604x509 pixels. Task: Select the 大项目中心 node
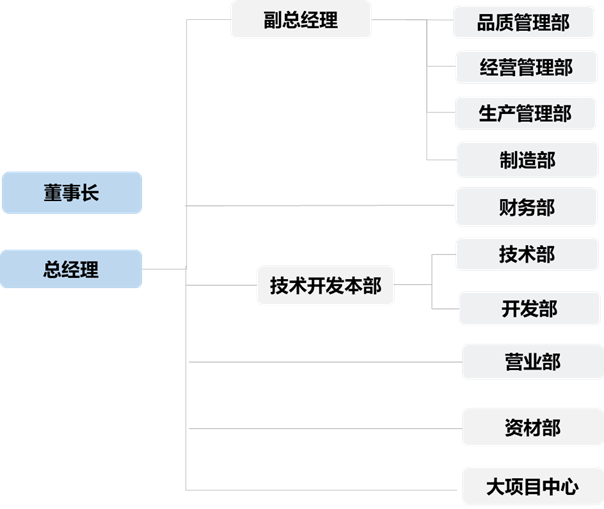[532, 487]
